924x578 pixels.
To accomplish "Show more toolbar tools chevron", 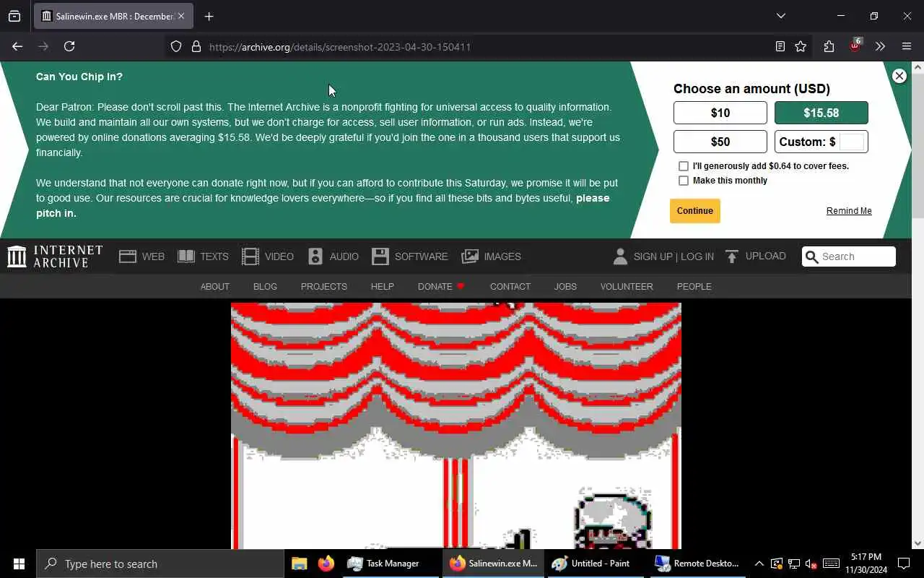I will click(880, 46).
